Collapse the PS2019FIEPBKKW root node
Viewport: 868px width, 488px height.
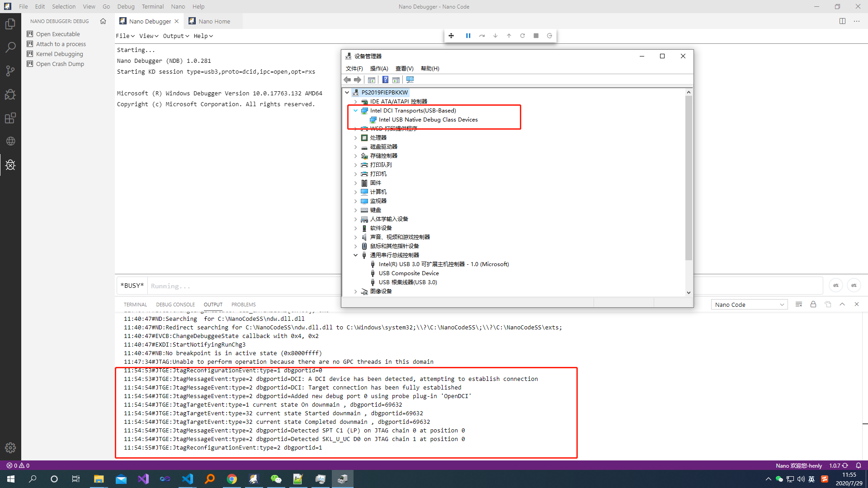click(347, 93)
